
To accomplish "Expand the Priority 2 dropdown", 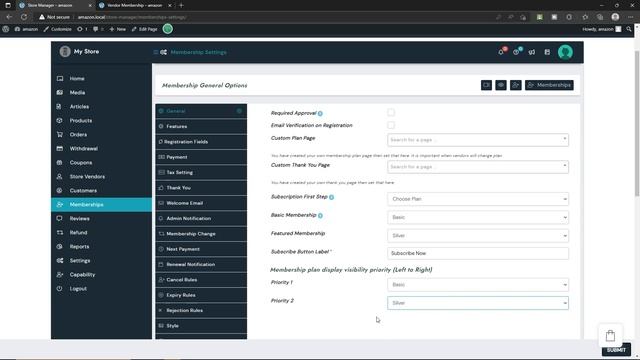I will tap(478, 303).
